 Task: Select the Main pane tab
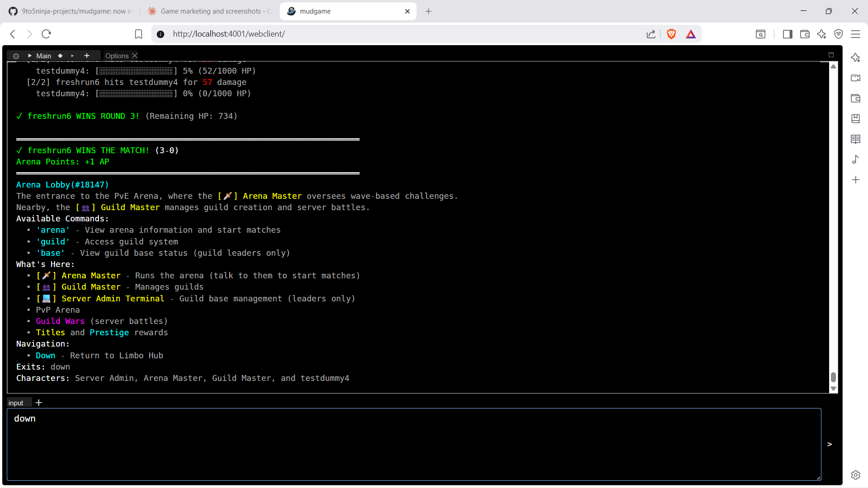point(44,56)
